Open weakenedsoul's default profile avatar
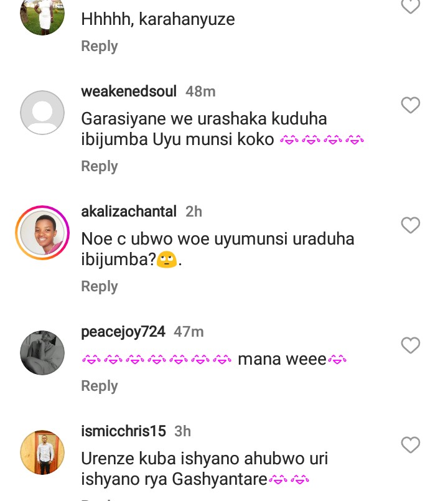 coord(42,113)
